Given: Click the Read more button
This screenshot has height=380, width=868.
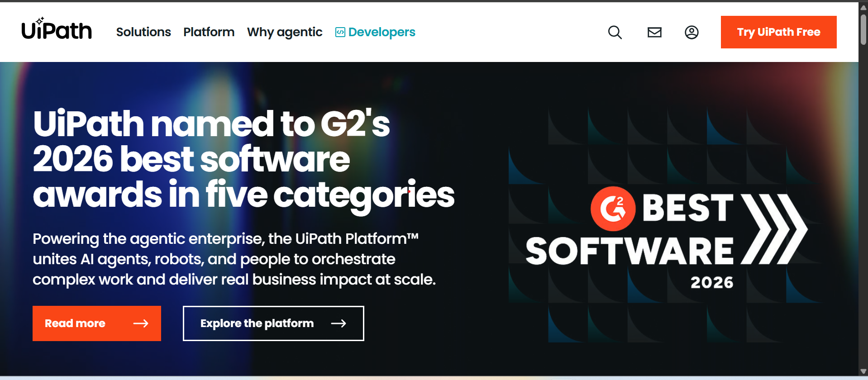Looking at the screenshot, I should tap(97, 323).
